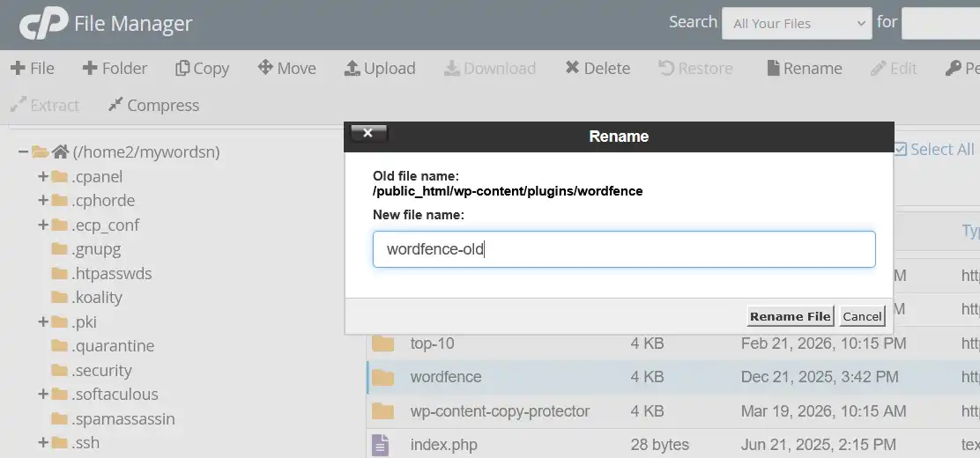Click the .spamassassin folder icon in tree

click(59, 418)
